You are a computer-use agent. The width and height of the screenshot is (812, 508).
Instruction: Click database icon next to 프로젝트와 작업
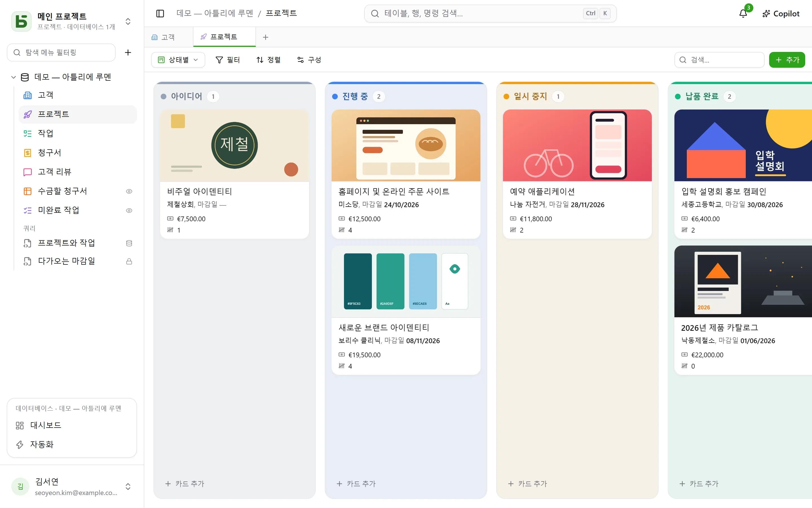pos(129,243)
